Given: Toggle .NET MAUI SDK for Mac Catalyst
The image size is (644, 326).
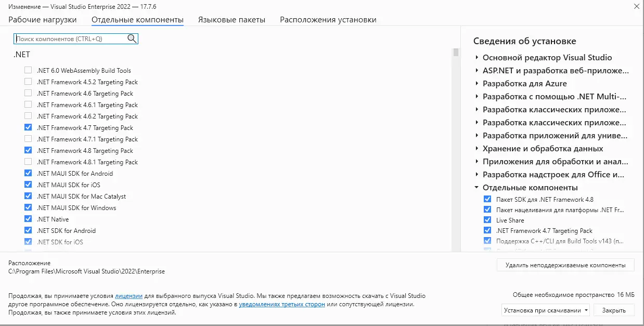Looking at the screenshot, I should (28, 196).
